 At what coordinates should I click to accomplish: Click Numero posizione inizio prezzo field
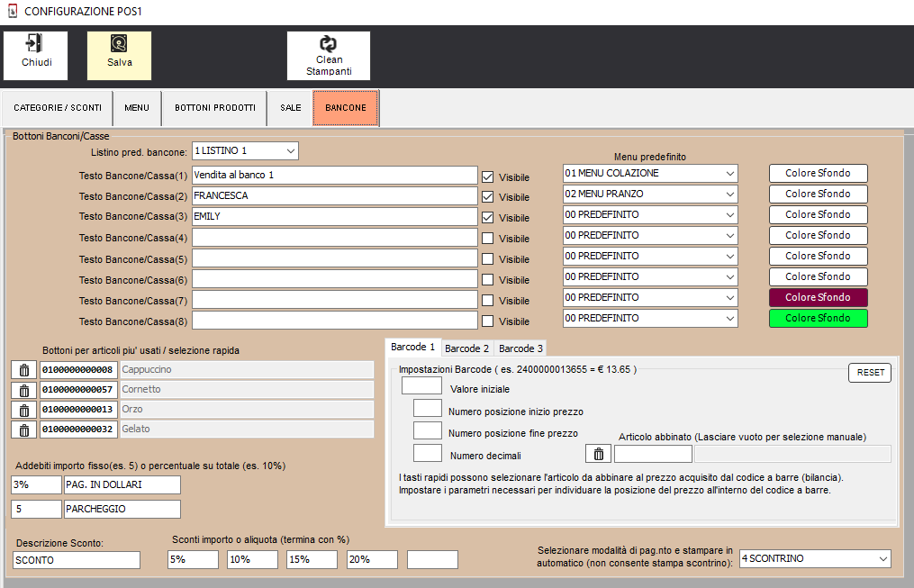point(427,408)
